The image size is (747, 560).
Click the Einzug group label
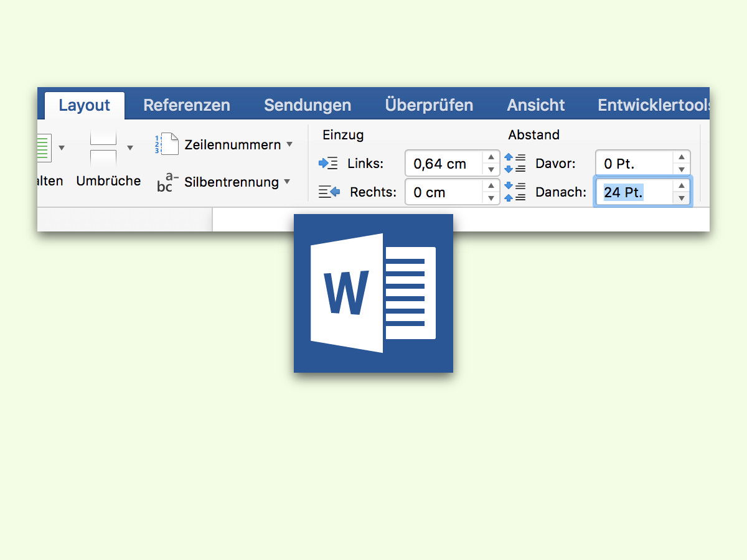343,135
